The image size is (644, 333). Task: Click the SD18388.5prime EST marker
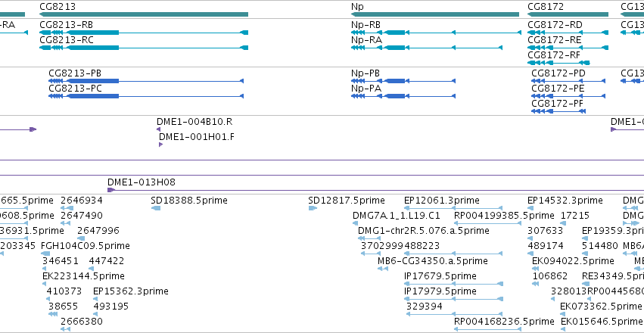click(x=156, y=208)
